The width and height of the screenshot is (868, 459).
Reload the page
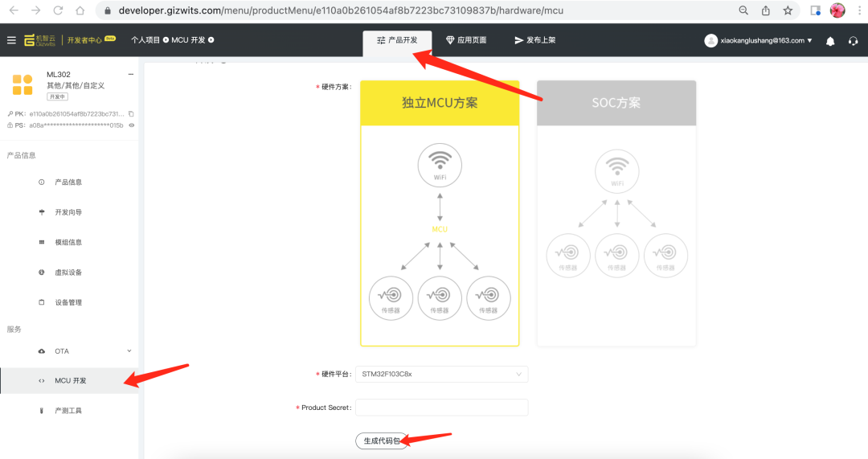pos(58,10)
